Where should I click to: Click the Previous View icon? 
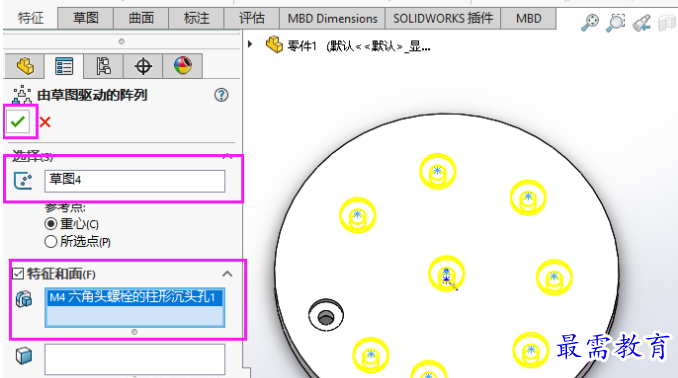coord(642,22)
